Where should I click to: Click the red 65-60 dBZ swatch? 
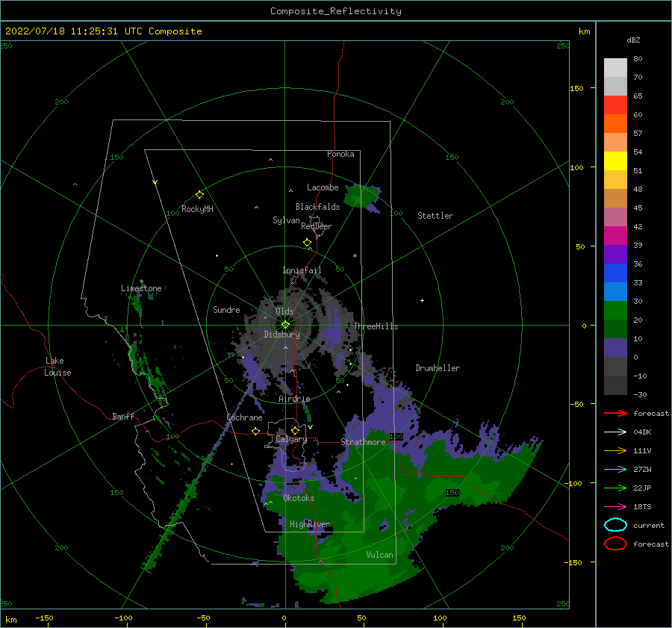coord(615,105)
